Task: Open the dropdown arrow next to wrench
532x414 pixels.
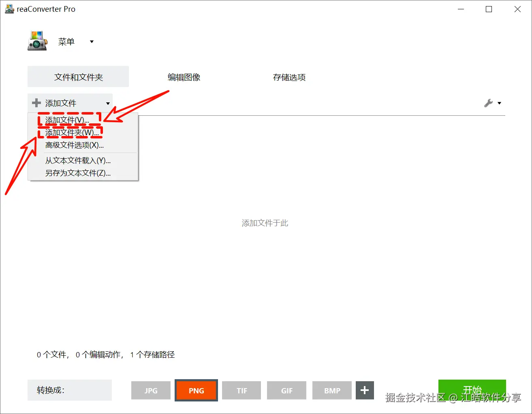Action: click(499, 103)
